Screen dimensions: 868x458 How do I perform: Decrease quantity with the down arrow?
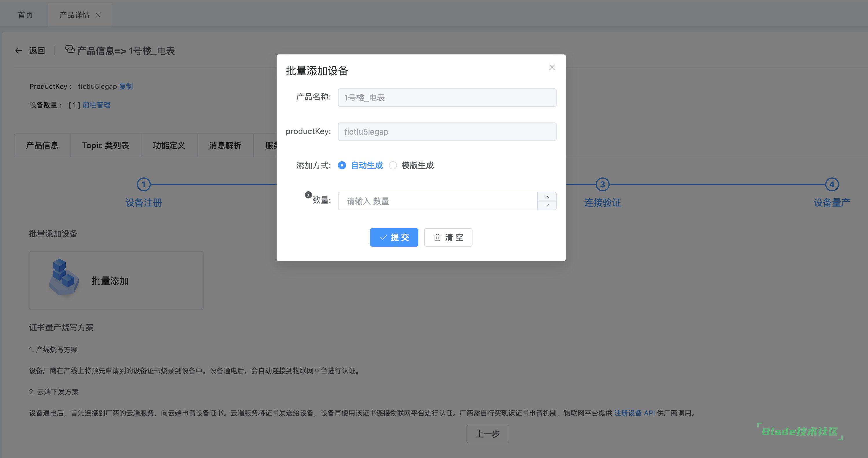pos(547,205)
